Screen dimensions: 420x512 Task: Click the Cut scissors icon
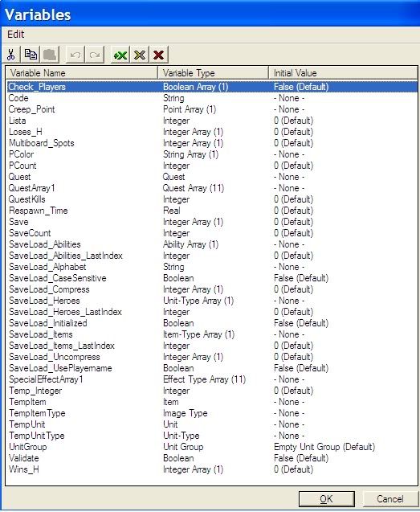pyautogui.click(x=11, y=55)
